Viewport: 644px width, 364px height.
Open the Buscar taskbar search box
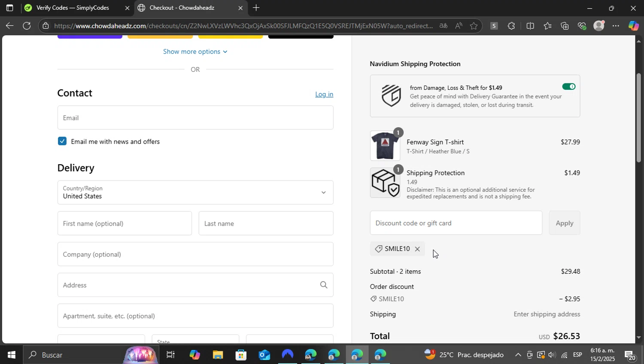(x=90, y=355)
